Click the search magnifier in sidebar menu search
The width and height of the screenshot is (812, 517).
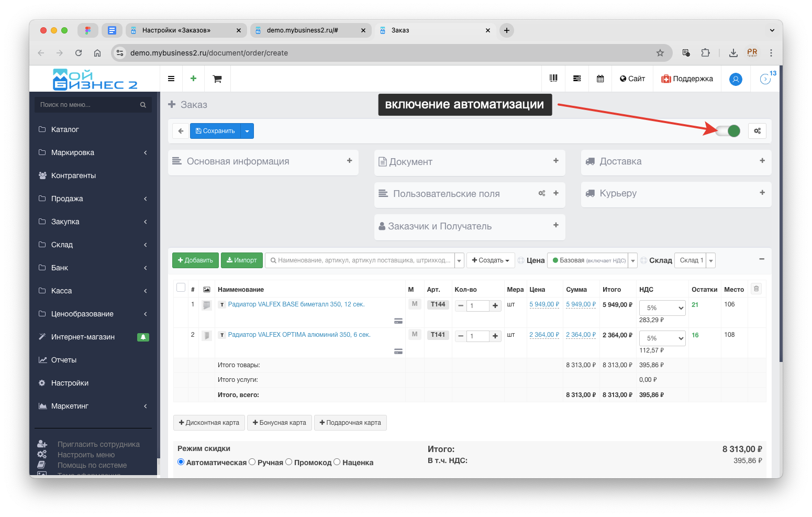point(143,105)
